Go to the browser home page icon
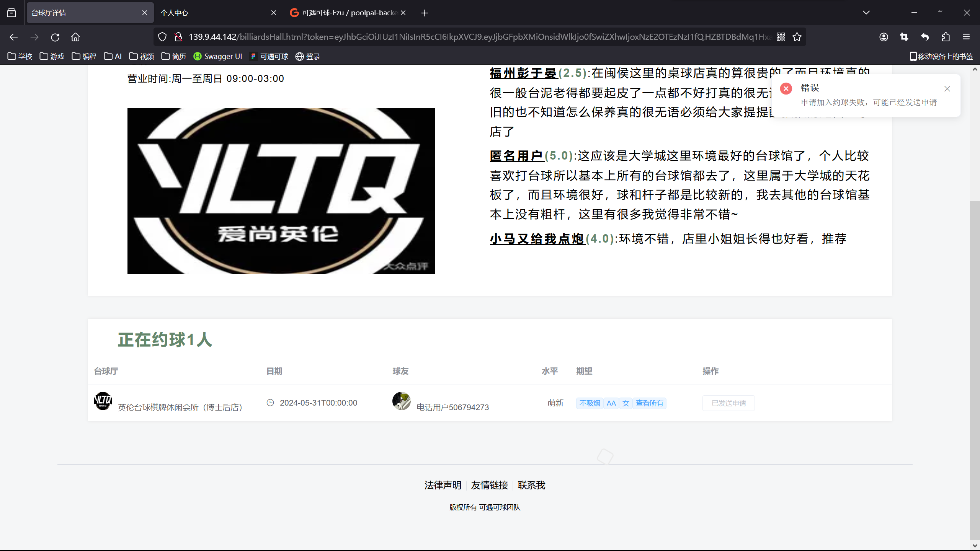This screenshot has width=980, height=551. tap(75, 37)
